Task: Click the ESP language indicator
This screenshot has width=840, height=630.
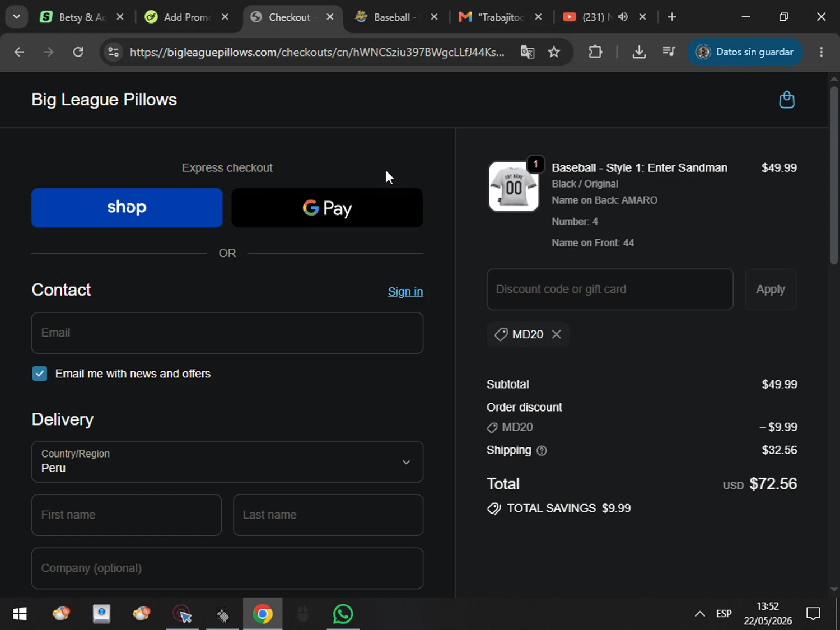Action: (x=724, y=614)
